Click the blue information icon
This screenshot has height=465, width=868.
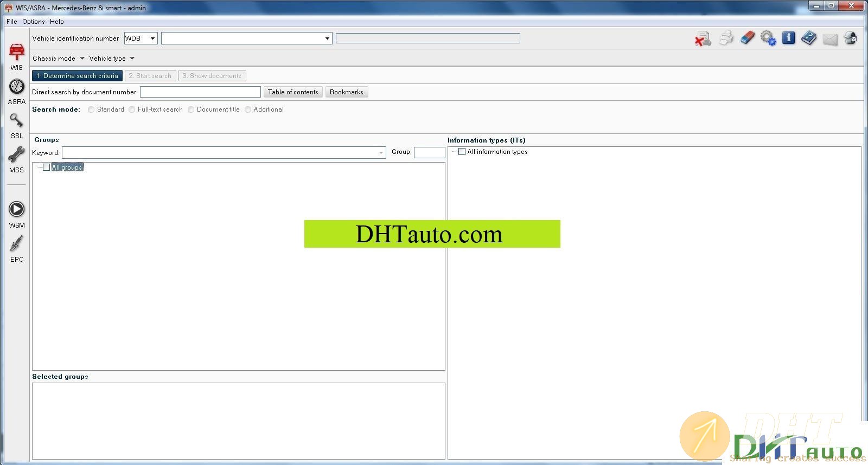789,38
